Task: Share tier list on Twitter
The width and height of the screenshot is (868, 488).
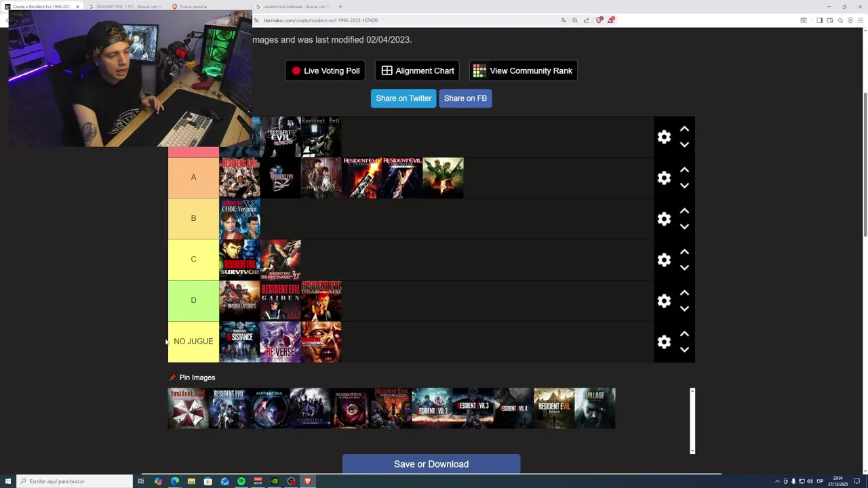Action: click(x=403, y=98)
